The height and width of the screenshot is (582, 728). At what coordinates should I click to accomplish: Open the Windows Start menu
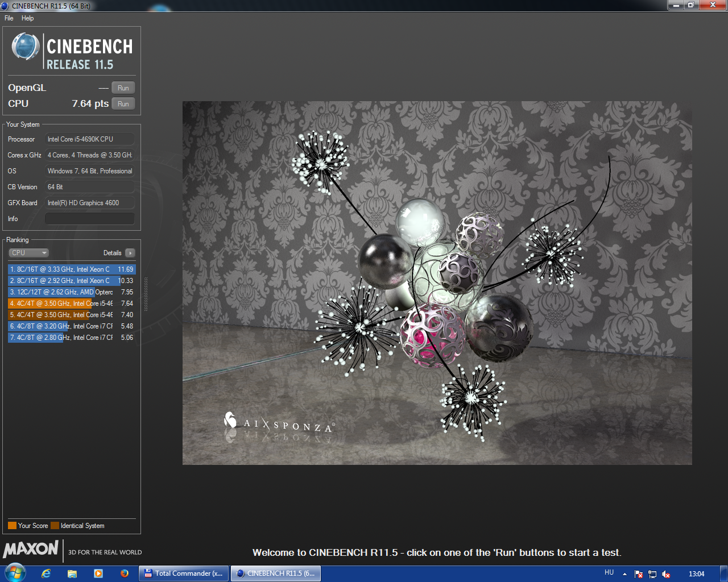click(15, 573)
